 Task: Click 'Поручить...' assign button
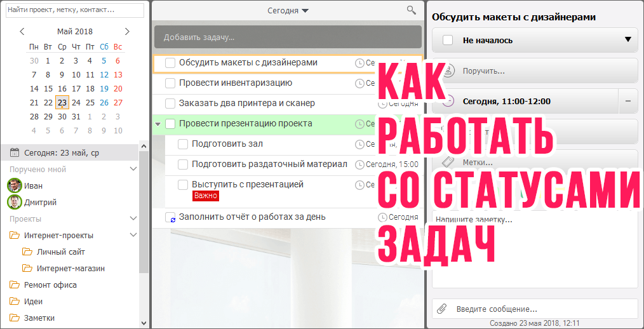tap(535, 70)
